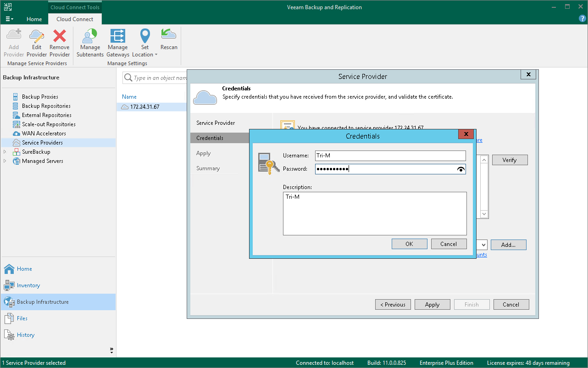Select Service Providers in the tree
This screenshot has width=588, height=368.
pos(42,143)
